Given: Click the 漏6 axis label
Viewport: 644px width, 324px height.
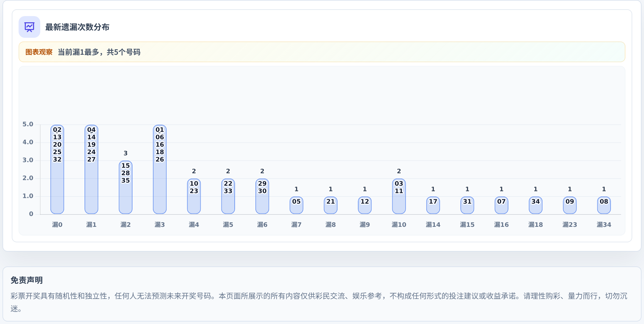Looking at the screenshot, I should pyautogui.click(x=262, y=225).
